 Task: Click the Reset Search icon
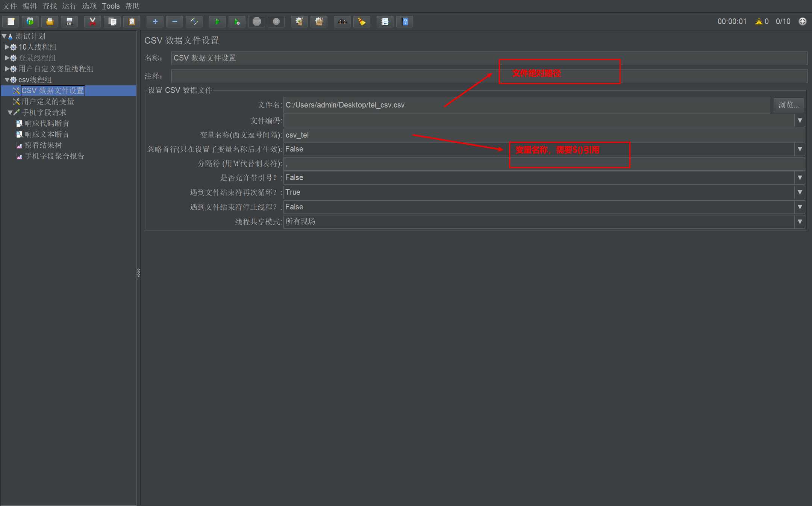pos(362,21)
